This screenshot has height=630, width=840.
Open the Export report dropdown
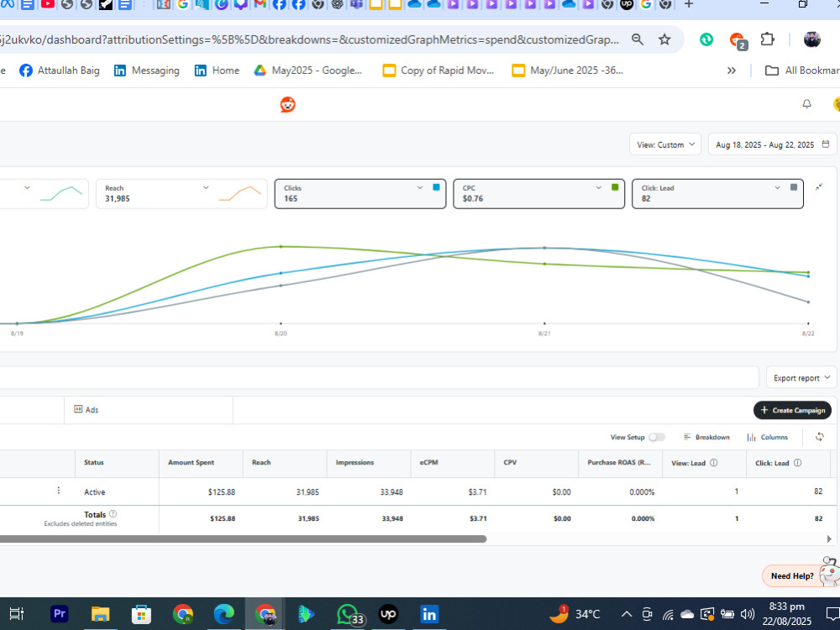coord(801,378)
